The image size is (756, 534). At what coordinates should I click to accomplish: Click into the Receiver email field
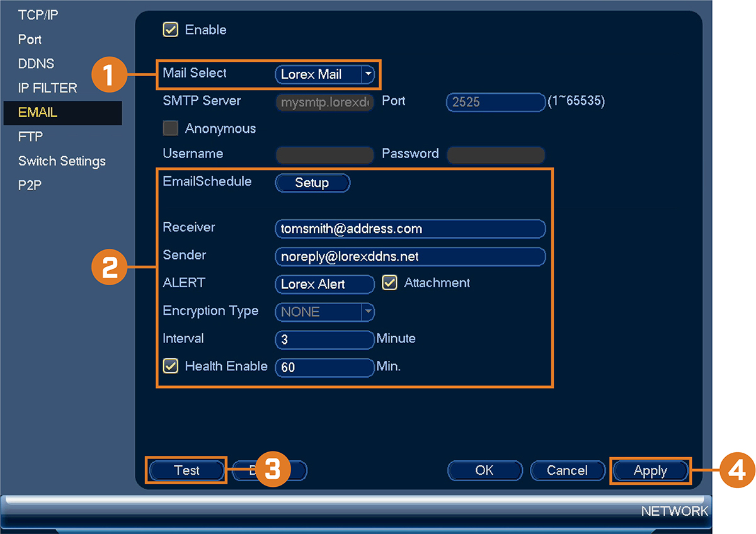tap(410, 229)
